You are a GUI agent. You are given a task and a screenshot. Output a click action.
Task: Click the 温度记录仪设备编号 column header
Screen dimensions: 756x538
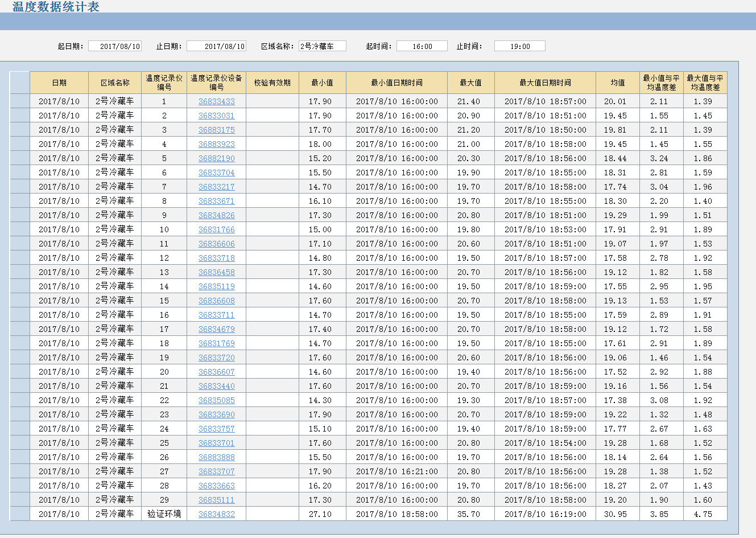(x=216, y=83)
